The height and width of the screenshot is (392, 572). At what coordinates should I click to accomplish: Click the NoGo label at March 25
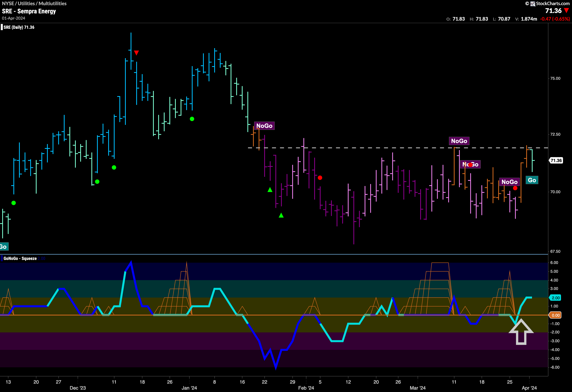509,182
